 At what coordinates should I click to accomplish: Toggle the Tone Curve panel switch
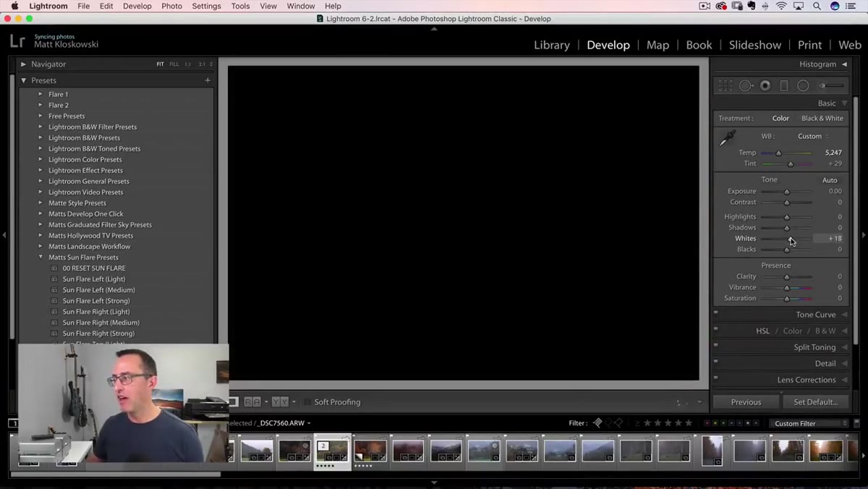coord(715,312)
